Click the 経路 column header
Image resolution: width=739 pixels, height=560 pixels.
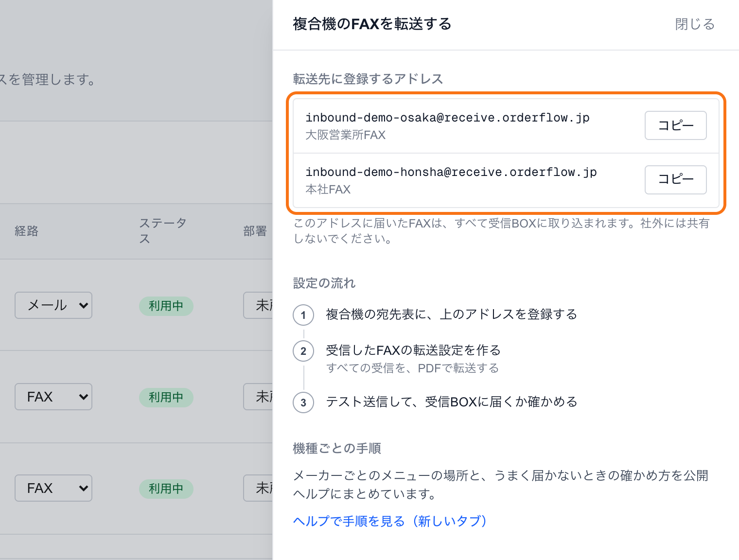[x=26, y=231]
